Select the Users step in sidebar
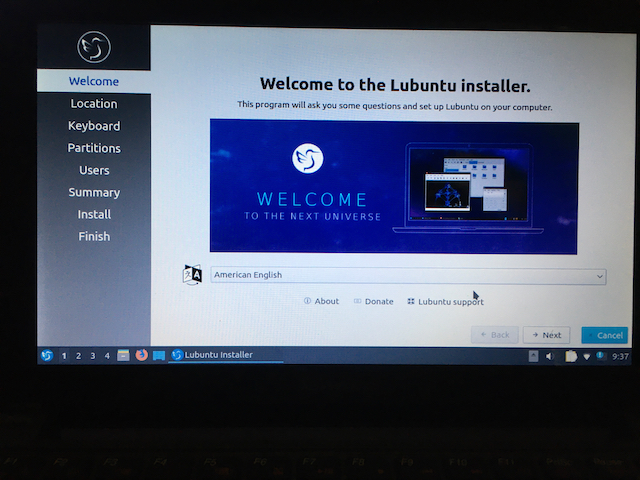 (x=94, y=170)
